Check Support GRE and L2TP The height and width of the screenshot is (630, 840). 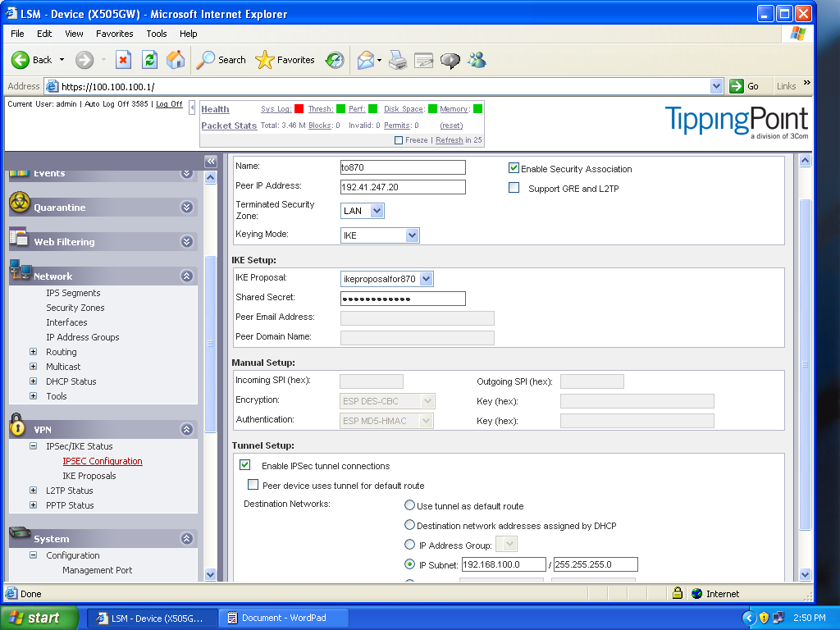coord(514,188)
